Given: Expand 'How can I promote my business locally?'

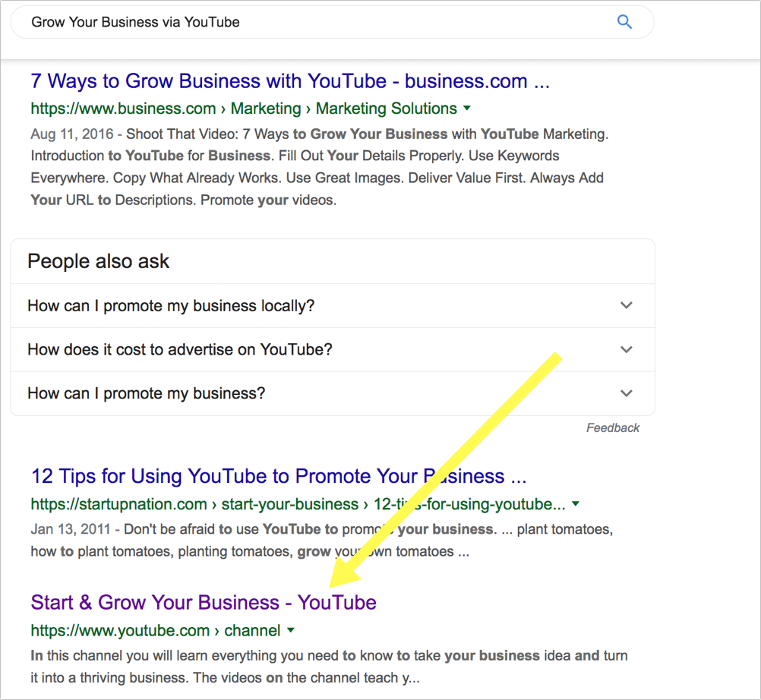Looking at the screenshot, I should tap(333, 306).
